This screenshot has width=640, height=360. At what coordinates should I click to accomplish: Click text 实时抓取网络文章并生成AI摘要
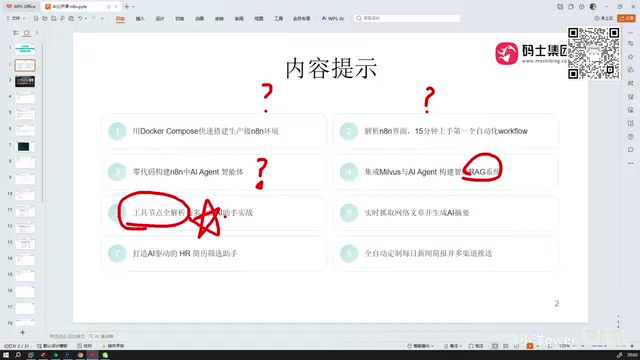click(x=417, y=213)
